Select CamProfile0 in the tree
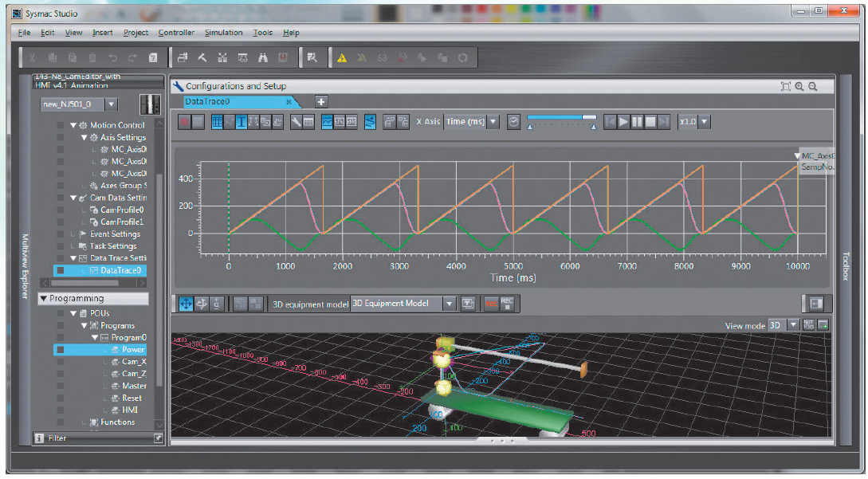The height and width of the screenshot is (479, 868). (122, 210)
